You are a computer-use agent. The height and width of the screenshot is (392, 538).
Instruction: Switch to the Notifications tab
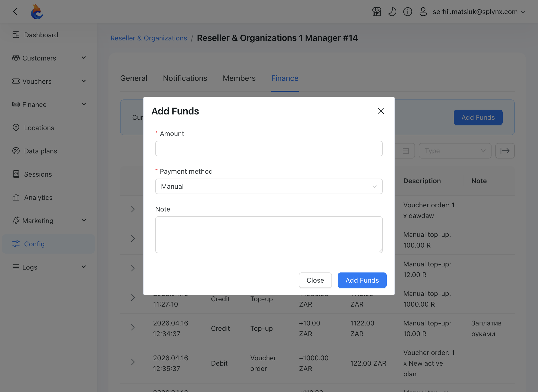coord(185,78)
